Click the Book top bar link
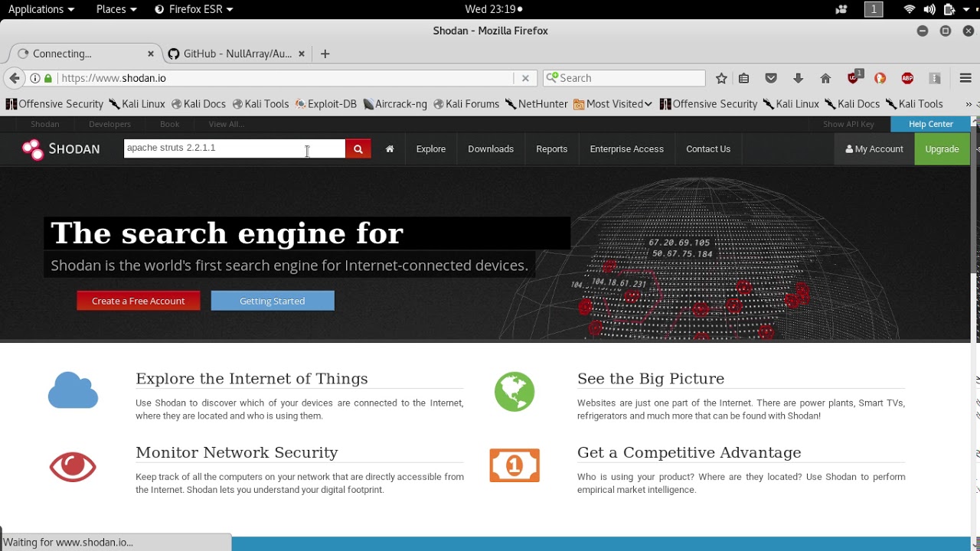The image size is (980, 551). [169, 124]
